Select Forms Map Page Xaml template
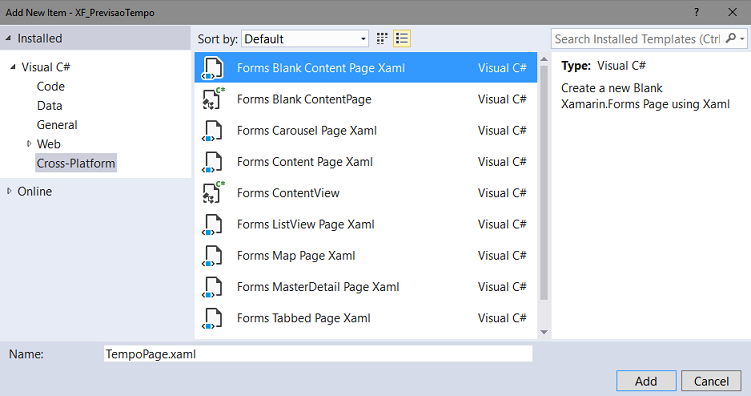 click(365, 255)
